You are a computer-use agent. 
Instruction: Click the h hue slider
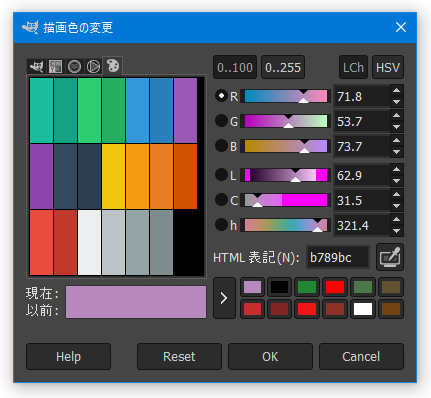pos(286,225)
